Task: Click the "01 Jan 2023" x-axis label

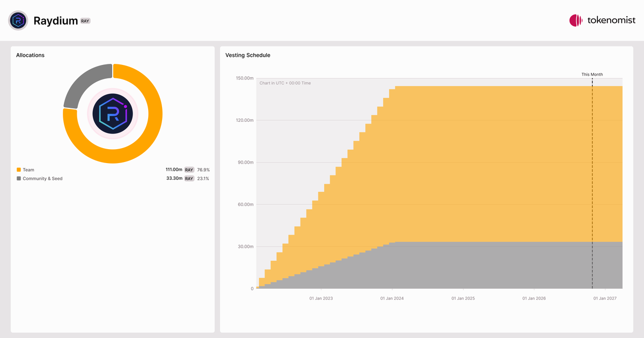Action: pos(321,298)
